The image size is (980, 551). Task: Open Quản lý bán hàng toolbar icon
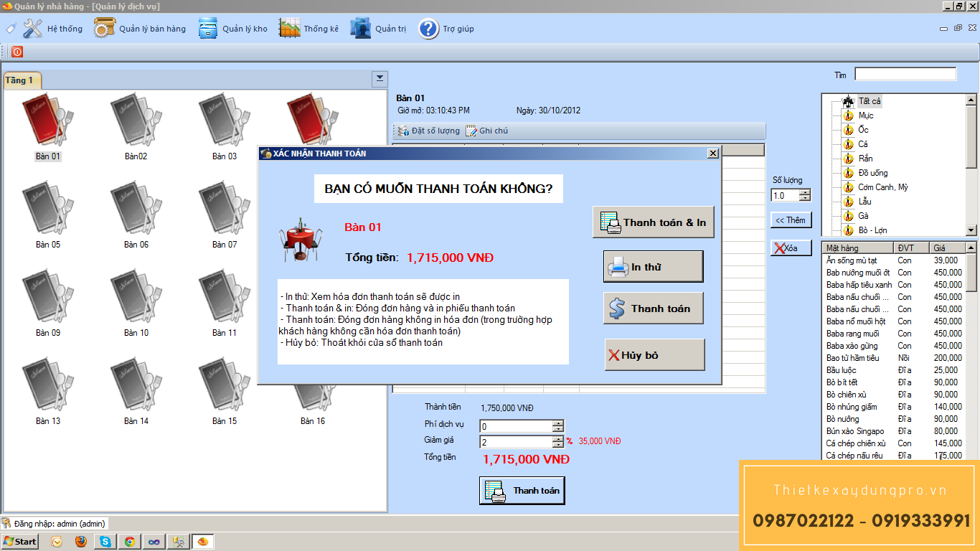tap(105, 29)
